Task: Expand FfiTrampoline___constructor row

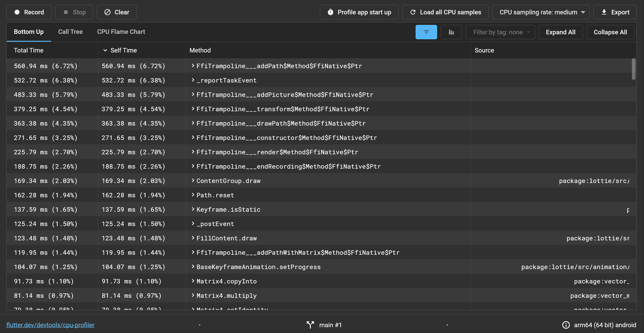Action: point(193,137)
